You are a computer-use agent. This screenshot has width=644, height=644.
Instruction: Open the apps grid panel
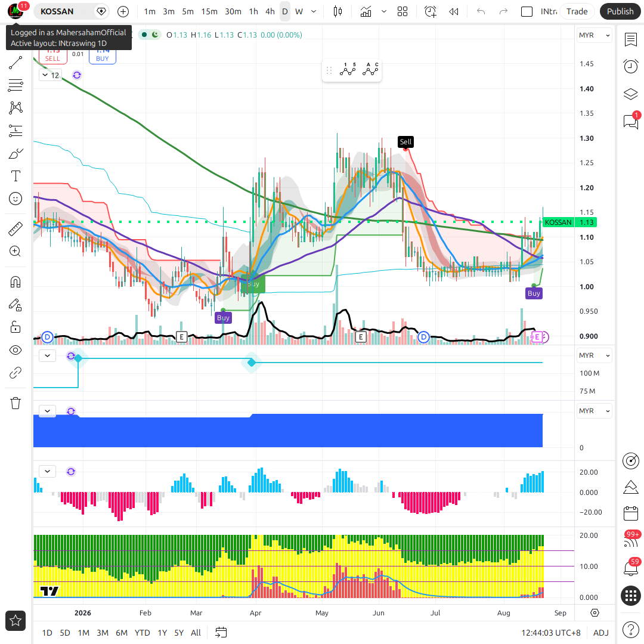[x=631, y=596]
